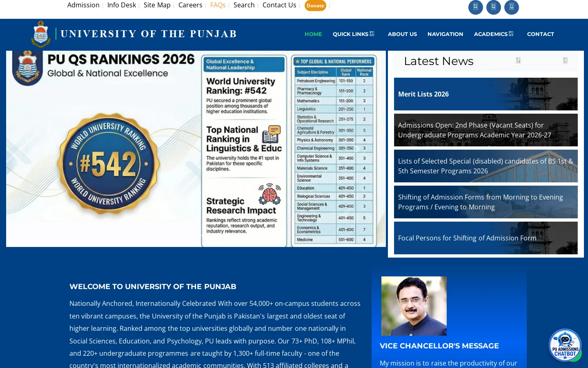
Task: Open the Info Desk link
Action: 122,5
